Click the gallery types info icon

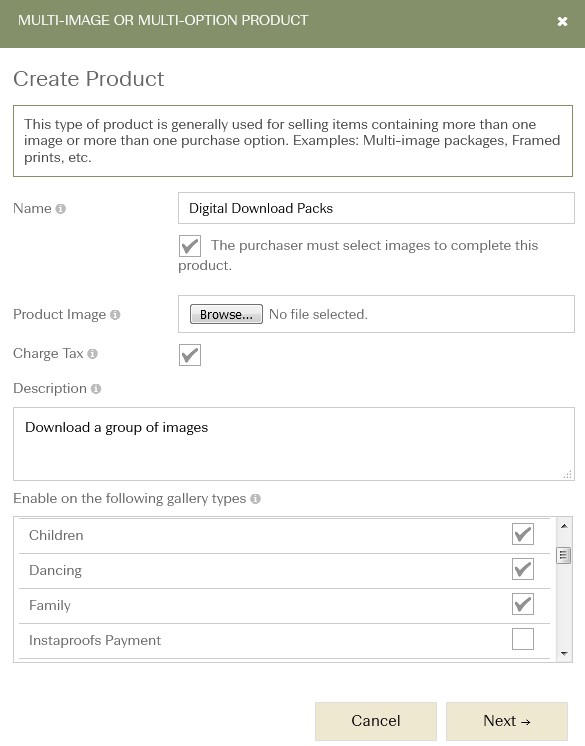click(255, 499)
